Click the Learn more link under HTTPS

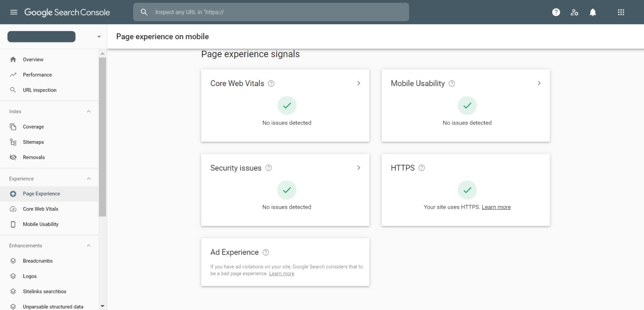[x=496, y=206]
